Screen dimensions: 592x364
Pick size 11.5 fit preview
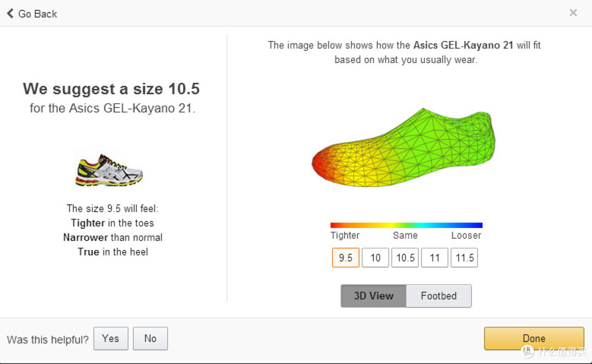pos(464,258)
